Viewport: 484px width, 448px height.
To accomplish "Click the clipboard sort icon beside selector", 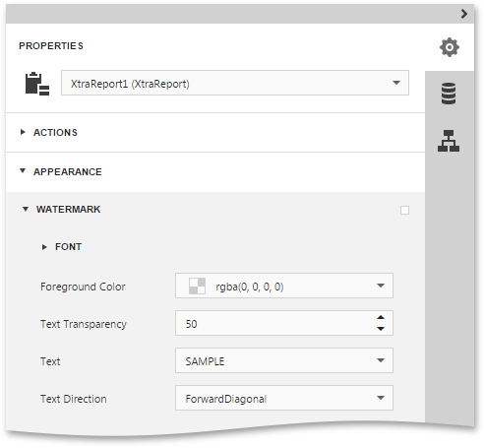I will click(37, 84).
